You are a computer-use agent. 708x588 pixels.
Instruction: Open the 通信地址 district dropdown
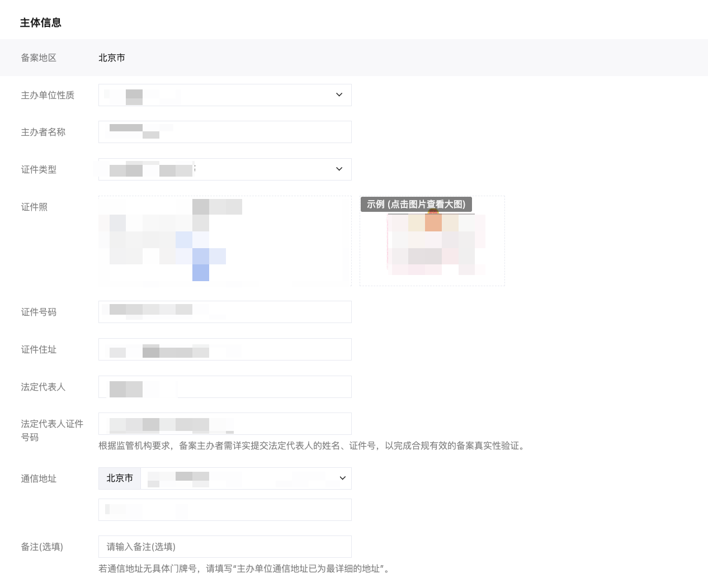click(x=246, y=478)
